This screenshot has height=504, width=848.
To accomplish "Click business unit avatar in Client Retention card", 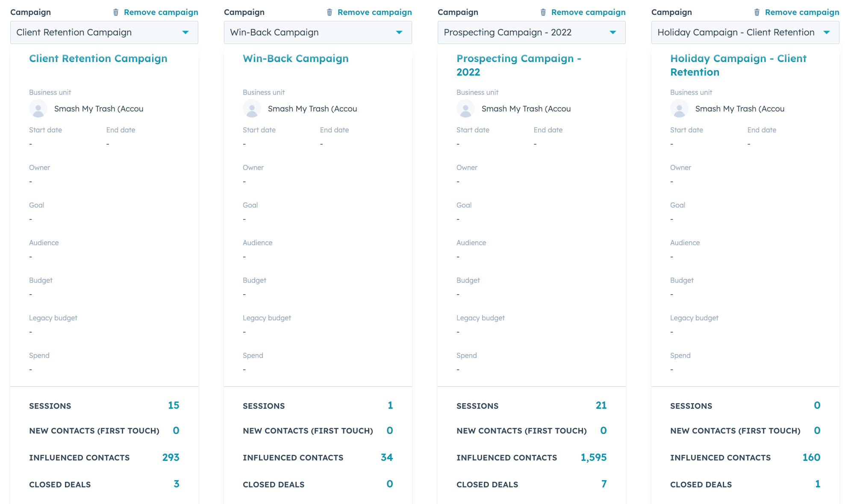I will 38,108.
